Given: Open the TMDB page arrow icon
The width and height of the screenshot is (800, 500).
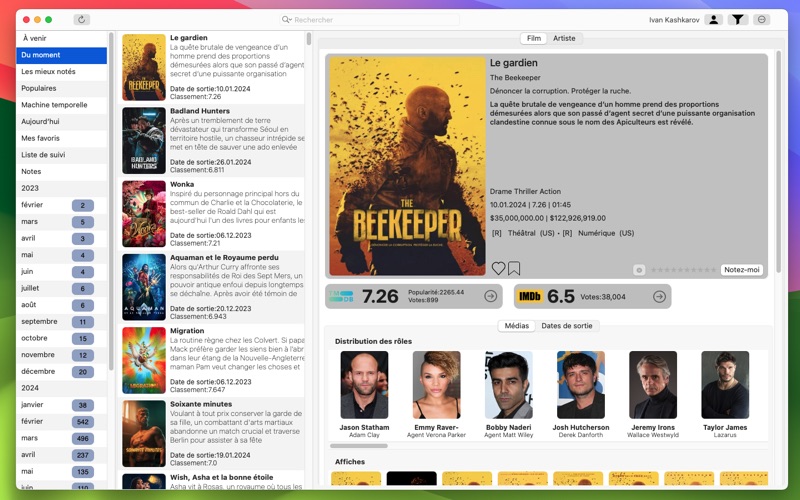Looking at the screenshot, I should tap(490, 296).
